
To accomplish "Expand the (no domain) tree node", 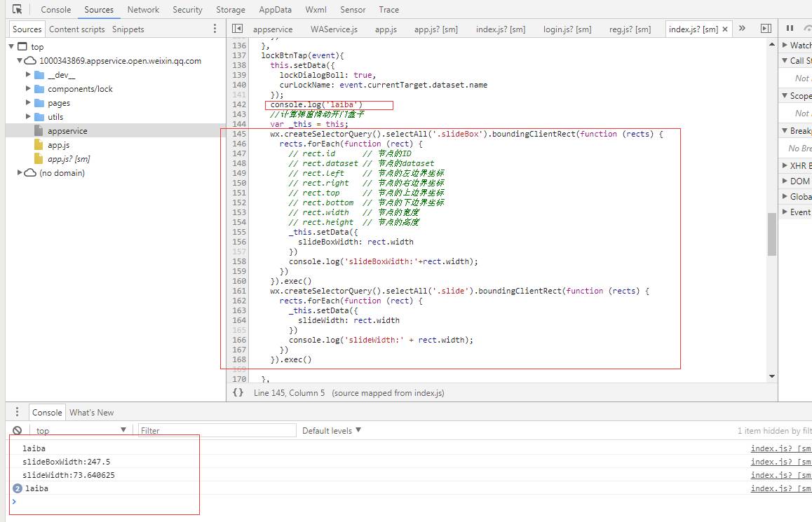I will pyautogui.click(x=20, y=173).
